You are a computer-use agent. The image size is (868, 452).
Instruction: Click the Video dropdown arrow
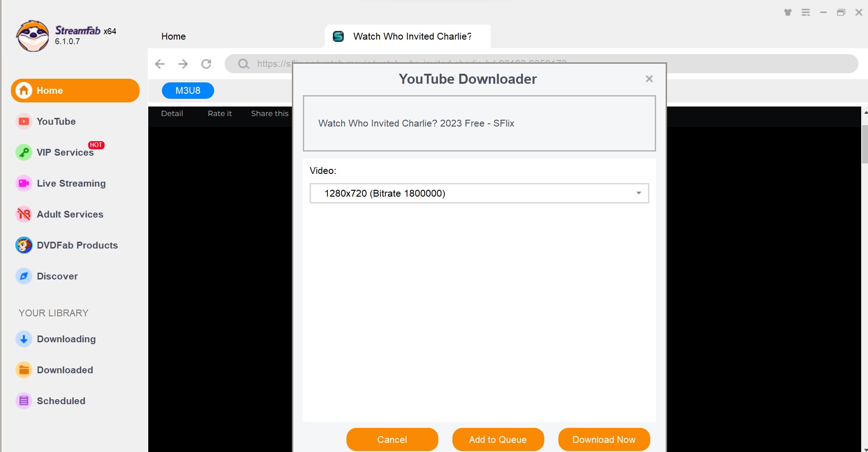pos(639,193)
